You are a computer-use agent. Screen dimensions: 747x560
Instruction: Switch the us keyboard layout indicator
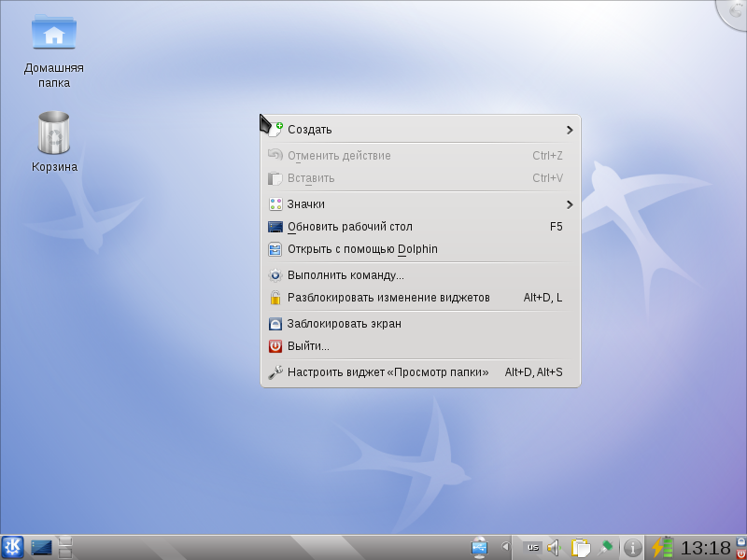point(532,548)
